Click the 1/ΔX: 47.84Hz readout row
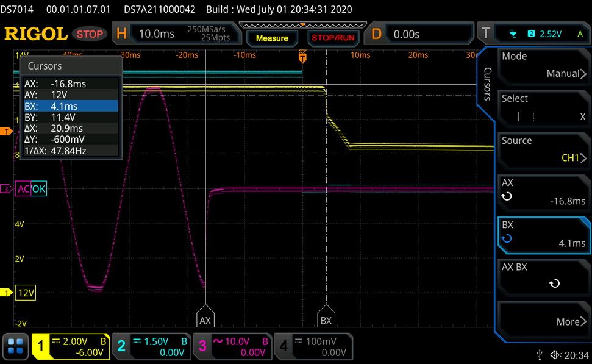 tap(71, 151)
